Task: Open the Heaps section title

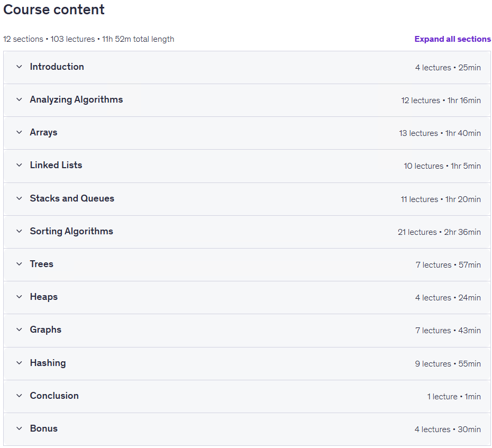Action: point(43,297)
